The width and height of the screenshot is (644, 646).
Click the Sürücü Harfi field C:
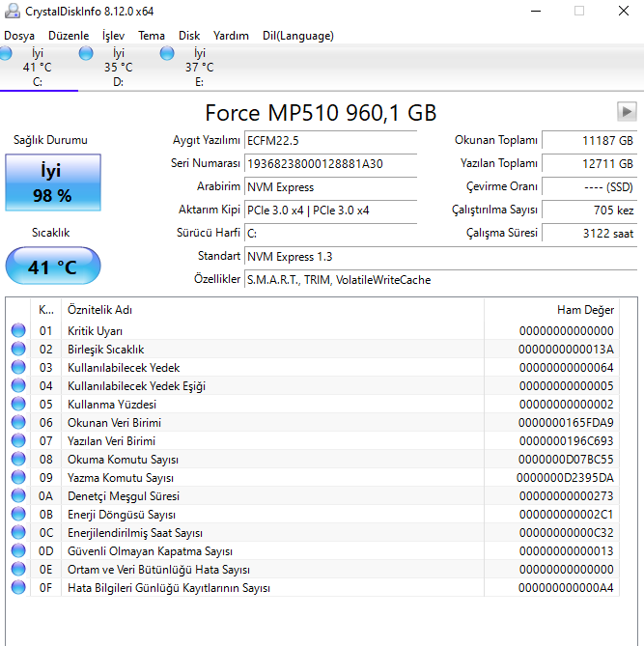click(330, 233)
